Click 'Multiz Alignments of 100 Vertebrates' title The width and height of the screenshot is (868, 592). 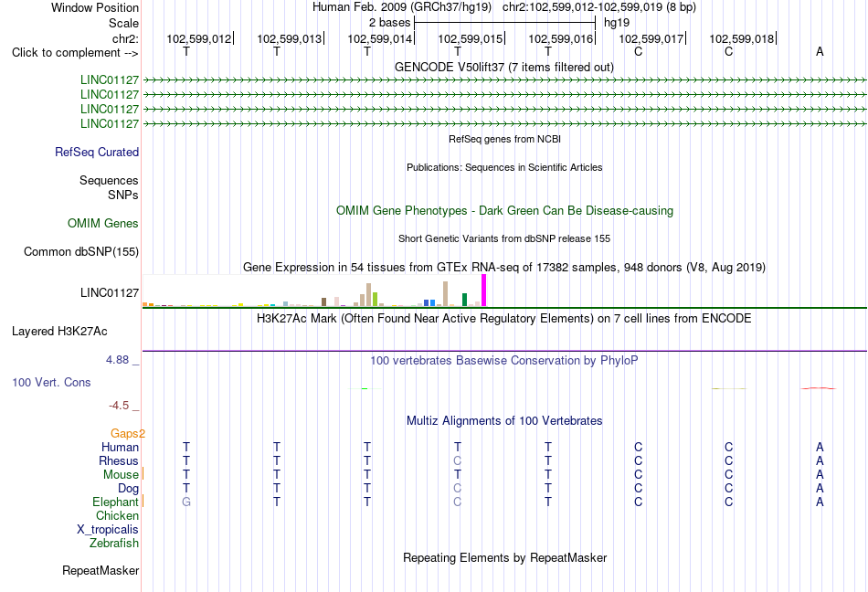click(504, 420)
